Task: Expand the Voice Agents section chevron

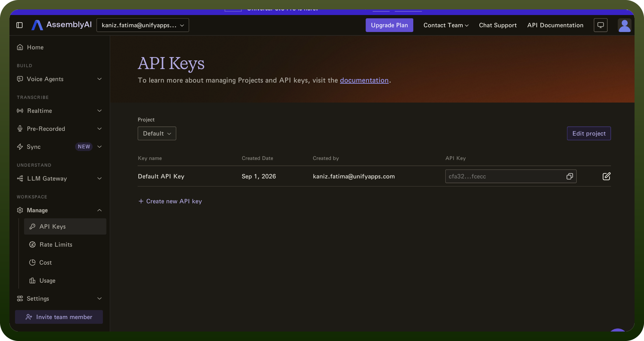Action: click(99, 79)
